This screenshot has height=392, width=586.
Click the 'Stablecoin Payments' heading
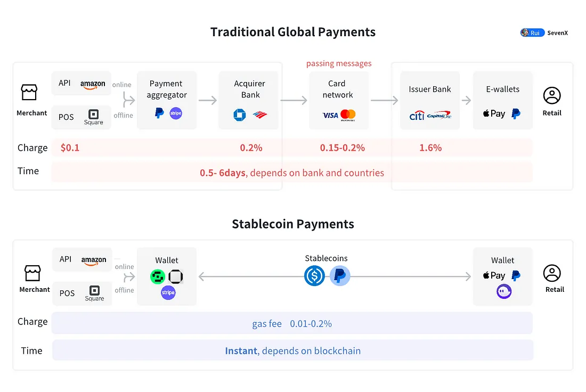pyautogui.click(x=293, y=224)
